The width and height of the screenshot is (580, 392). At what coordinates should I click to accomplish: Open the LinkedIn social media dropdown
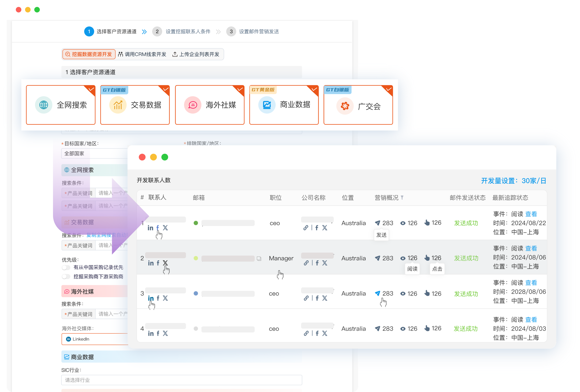pyautogui.click(x=95, y=339)
